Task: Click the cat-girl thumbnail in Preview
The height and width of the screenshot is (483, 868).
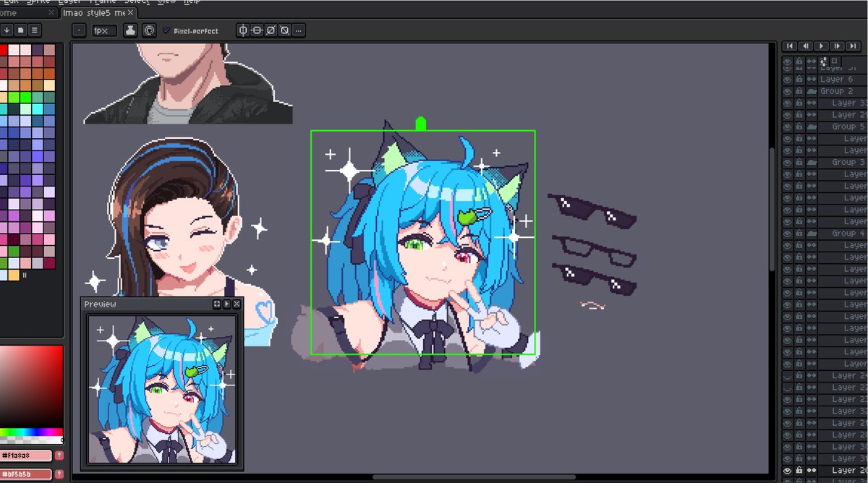Action: [x=162, y=389]
